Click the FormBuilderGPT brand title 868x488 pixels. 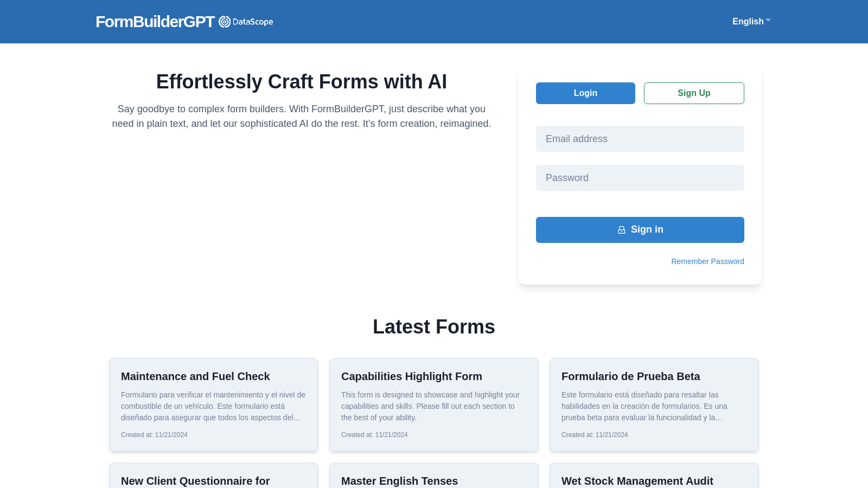pyautogui.click(x=155, y=22)
